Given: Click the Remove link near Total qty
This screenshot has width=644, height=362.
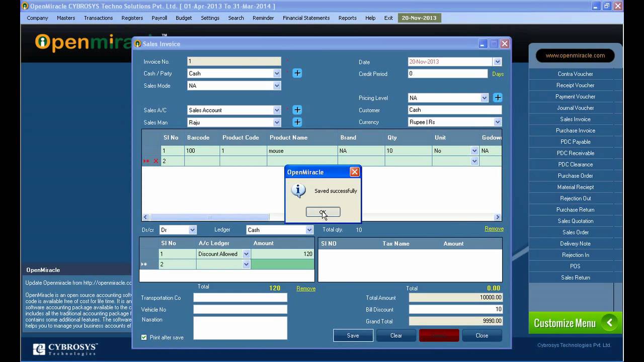Looking at the screenshot, I should tap(494, 229).
